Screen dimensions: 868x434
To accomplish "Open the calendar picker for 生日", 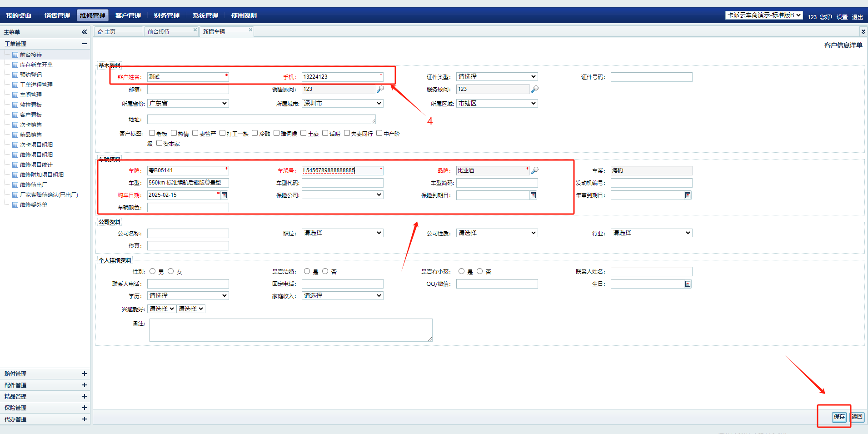I will [688, 284].
